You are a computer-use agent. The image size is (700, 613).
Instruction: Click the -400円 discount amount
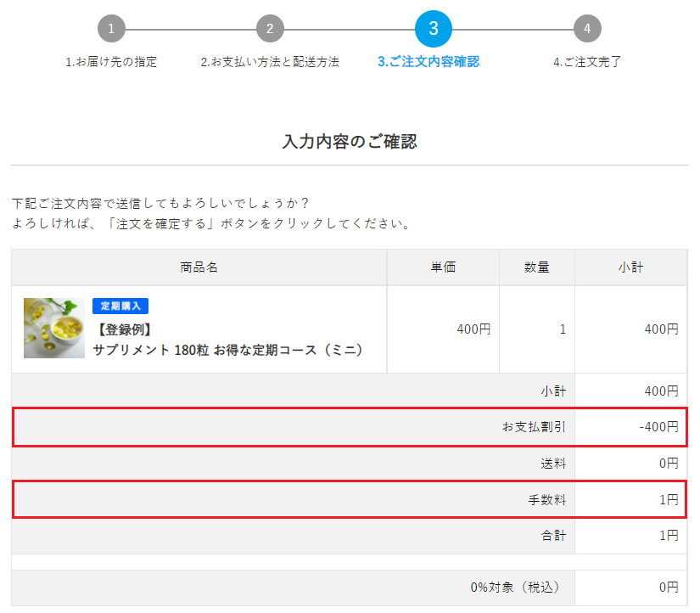(x=658, y=427)
